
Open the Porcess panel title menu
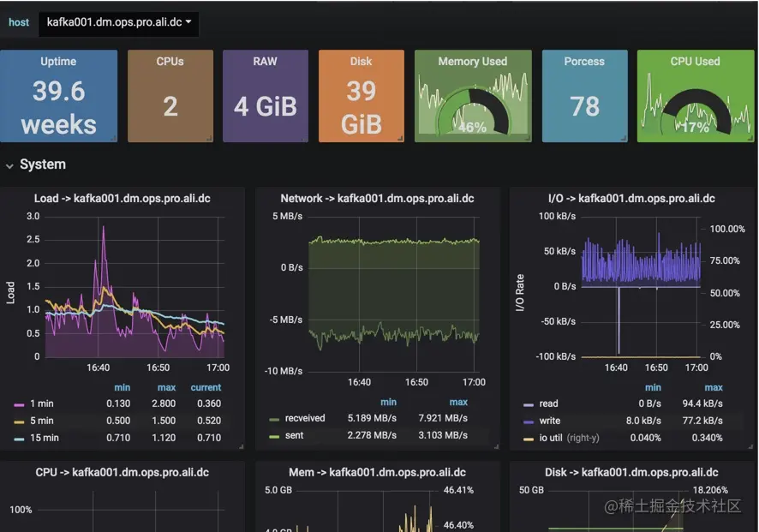pyautogui.click(x=584, y=62)
